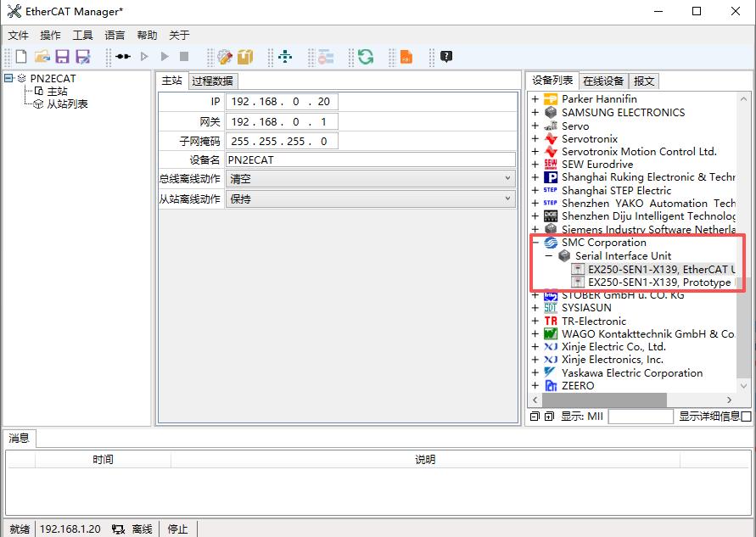
Task: Collapse the PN2ECAT tree root
Action: coord(8,78)
